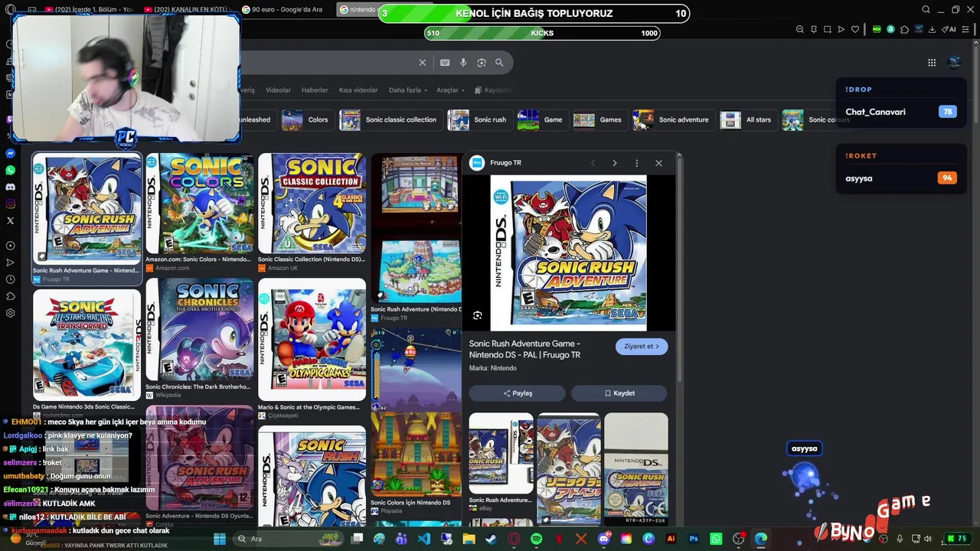Start voice search with the microphone icon
980x551 pixels.
click(x=463, y=63)
